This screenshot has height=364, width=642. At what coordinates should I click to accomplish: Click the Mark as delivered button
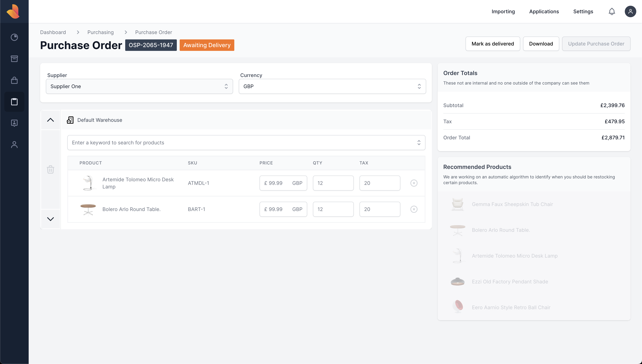coord(492,44)
